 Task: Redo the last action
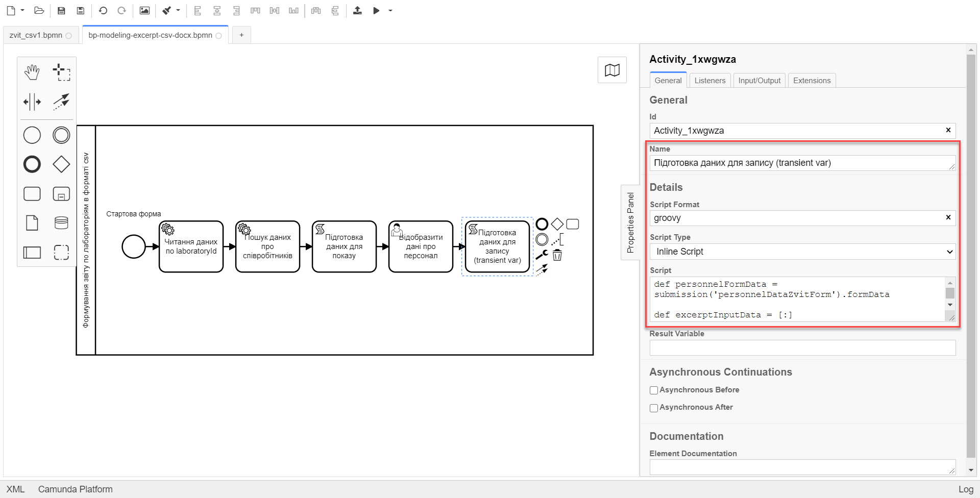click(121, 10)
